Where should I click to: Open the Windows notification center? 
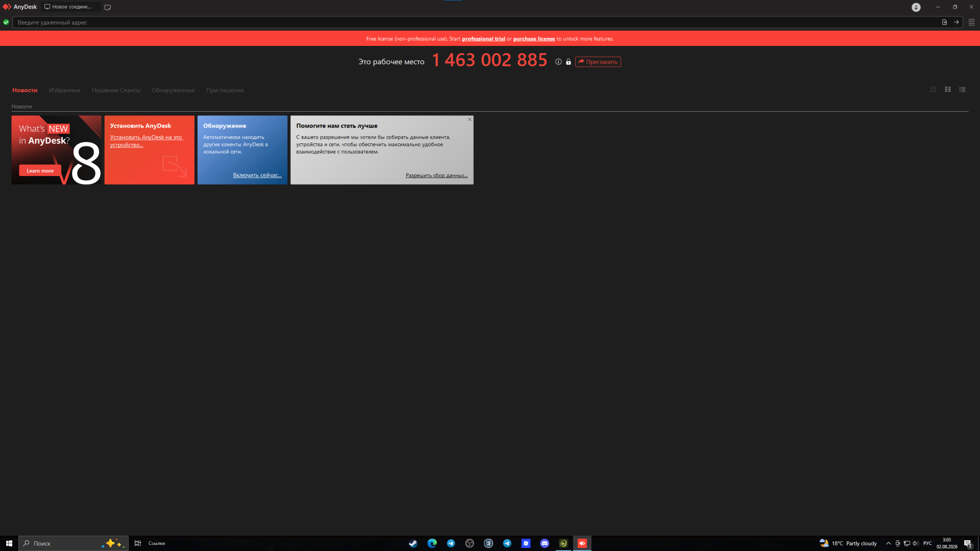click(x=968, y=543)
